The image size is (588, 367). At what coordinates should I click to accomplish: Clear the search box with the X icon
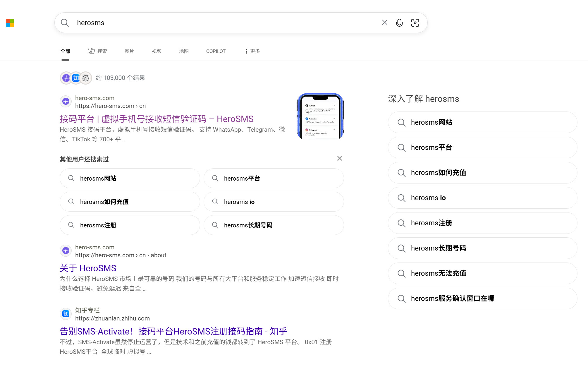[x=384, y=23]
